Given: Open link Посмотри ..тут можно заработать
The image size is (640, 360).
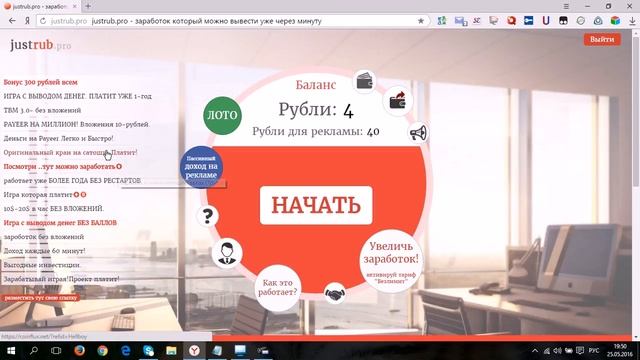Looking at the screenshot, I should click(62, 167).
